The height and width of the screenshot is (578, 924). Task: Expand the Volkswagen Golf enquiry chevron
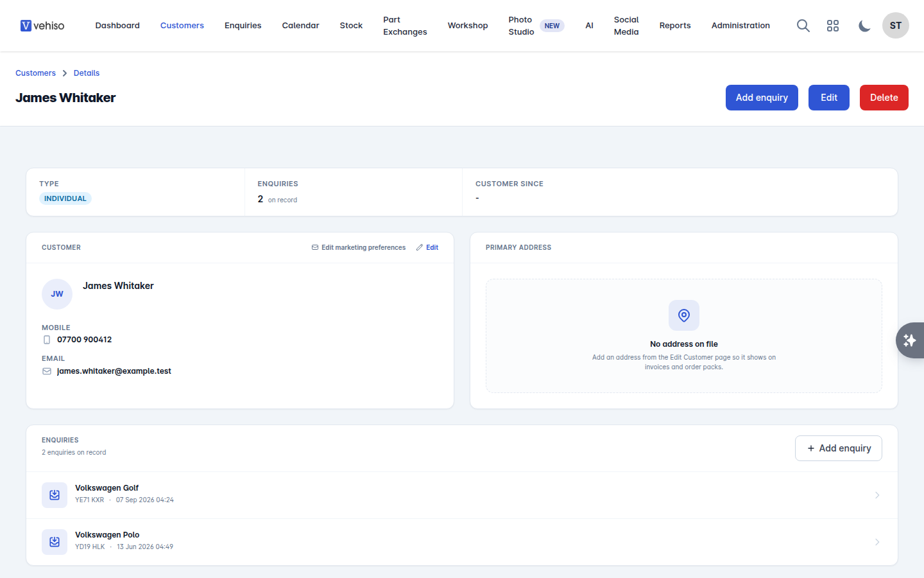tap(877, 495)
